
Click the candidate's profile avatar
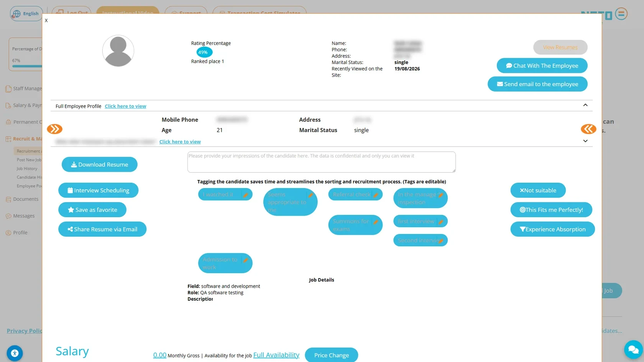pyautogui.click(x=118, y=51)
